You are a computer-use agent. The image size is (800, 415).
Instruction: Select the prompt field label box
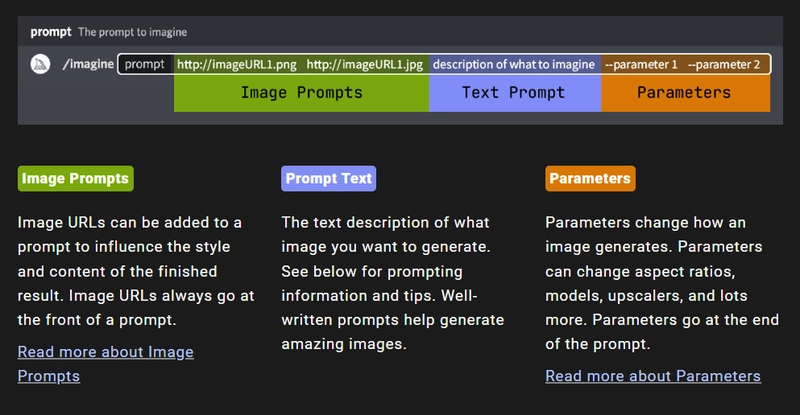click(145, 64)
